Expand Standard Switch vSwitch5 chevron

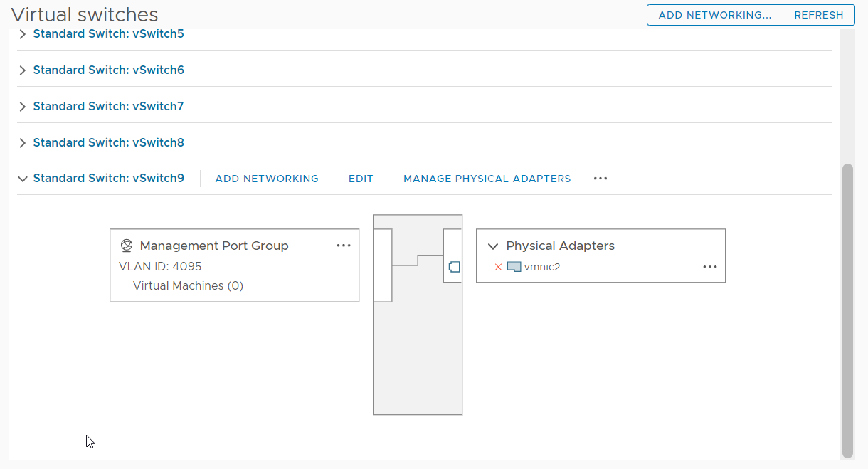point(23,33)
